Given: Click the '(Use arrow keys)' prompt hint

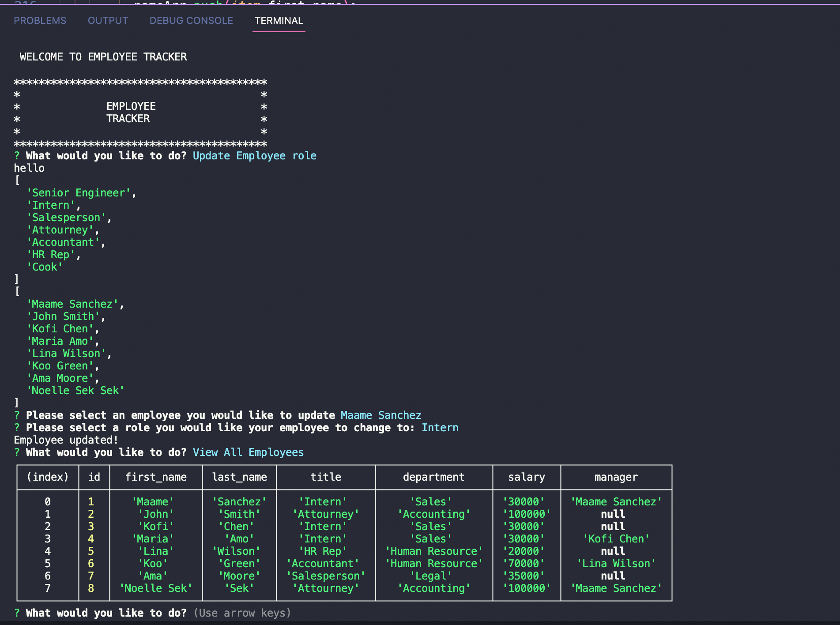Looking at the screenshot, I should pos(242,613).
